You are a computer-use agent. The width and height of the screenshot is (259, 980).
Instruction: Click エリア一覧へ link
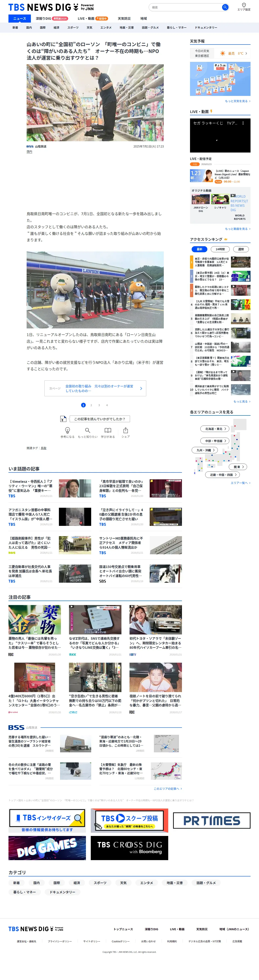pos(240,483)
